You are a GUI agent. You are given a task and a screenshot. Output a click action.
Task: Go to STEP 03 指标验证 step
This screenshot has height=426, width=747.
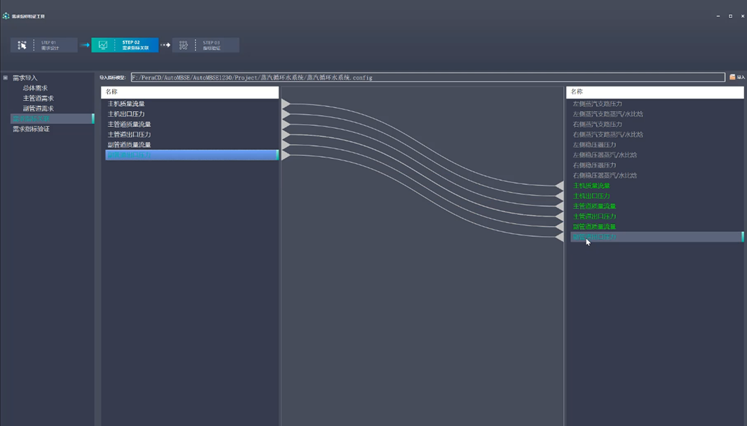205,45
